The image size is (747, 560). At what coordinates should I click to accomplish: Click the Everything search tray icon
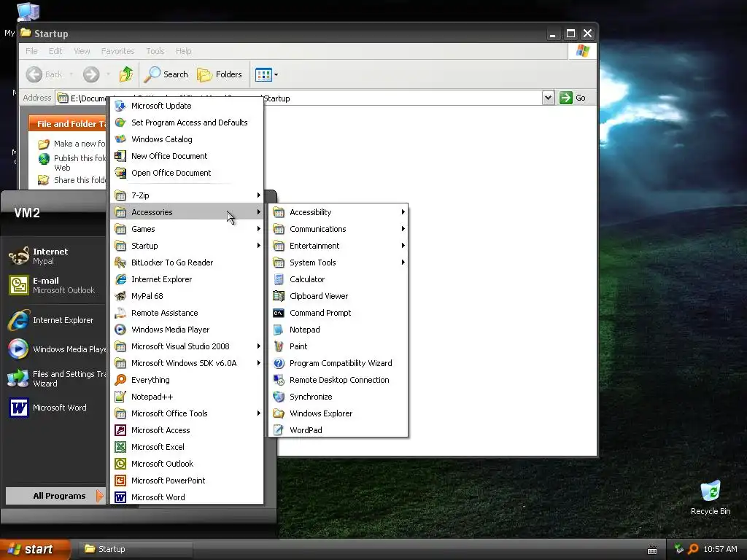(693, 549)
